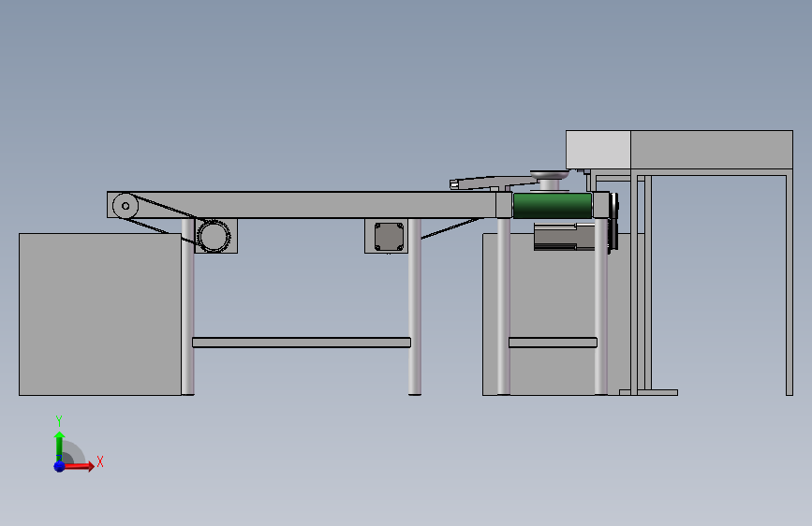Select the small pulley wheel at conveyor's left end
Image resolution: width=812 pixels, height=526 pixels.
click(x=125, y=206)
